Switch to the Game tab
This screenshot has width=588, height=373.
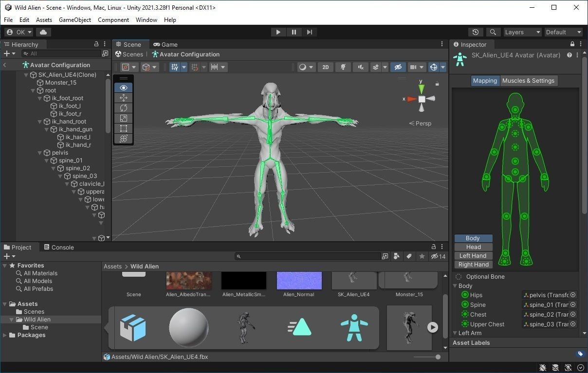[x=165, y=44]
